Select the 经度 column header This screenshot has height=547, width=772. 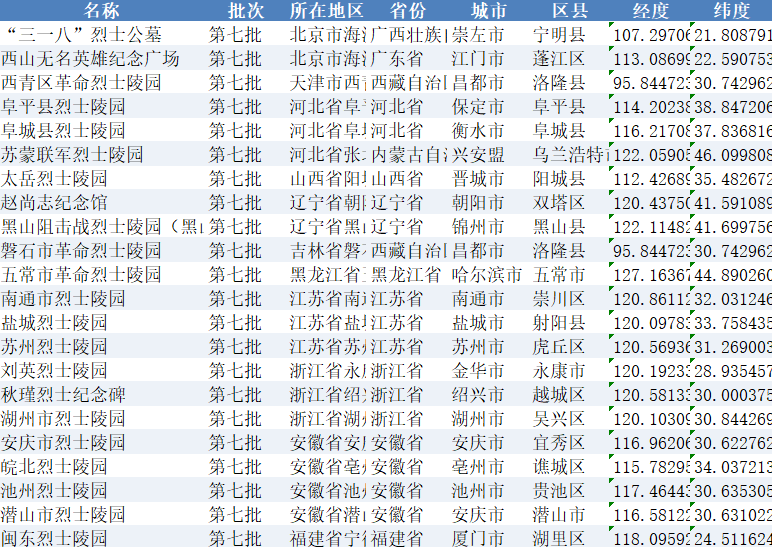[651, 11]
